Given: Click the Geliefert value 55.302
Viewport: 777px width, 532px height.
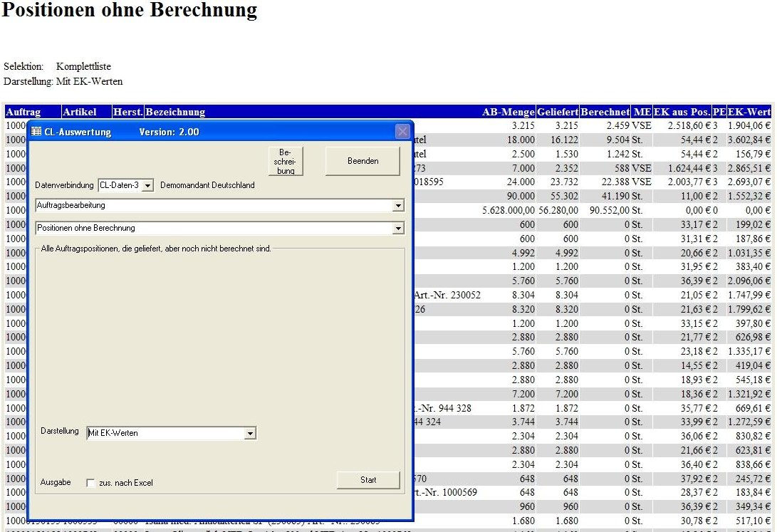Looking at the screenshot, I should (565, 196).
